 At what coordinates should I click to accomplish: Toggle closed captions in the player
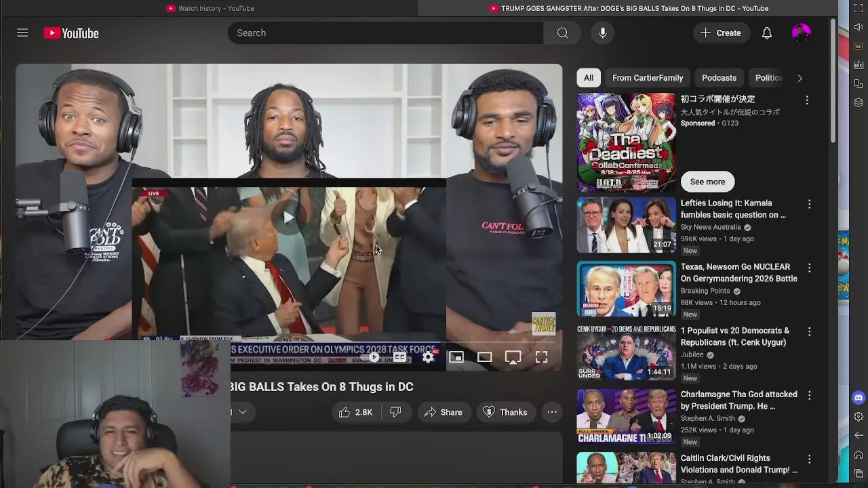[400, 357]
